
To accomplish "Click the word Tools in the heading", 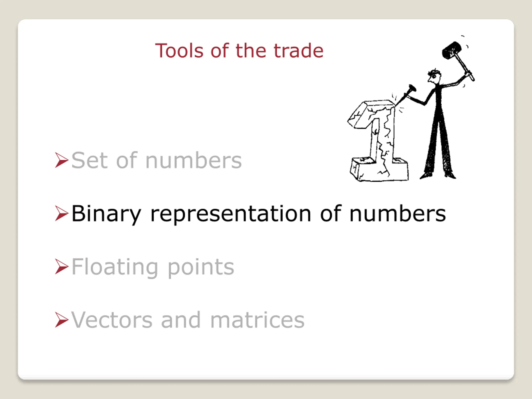I will [179, 51].
